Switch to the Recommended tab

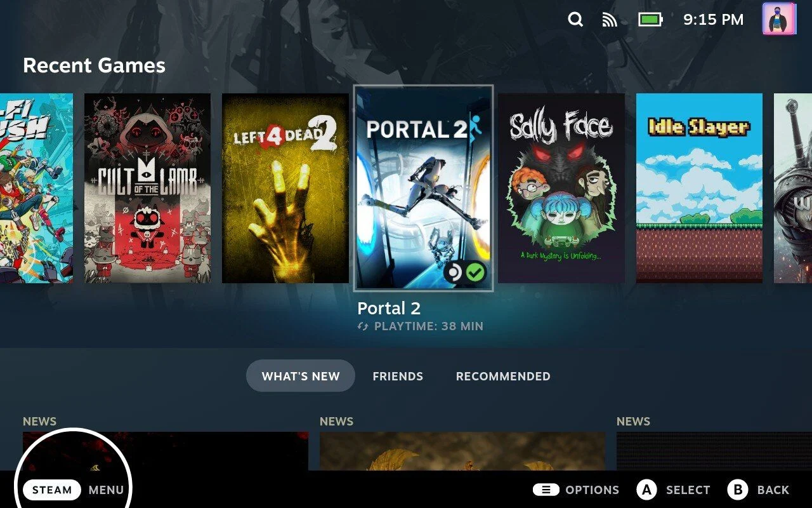(x=503, y=376)
